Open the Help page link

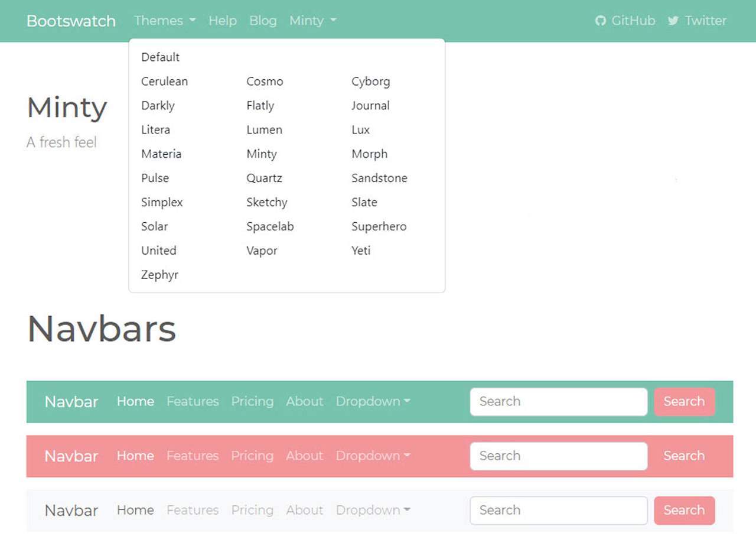pyautogui.click(x=222, y=21)
